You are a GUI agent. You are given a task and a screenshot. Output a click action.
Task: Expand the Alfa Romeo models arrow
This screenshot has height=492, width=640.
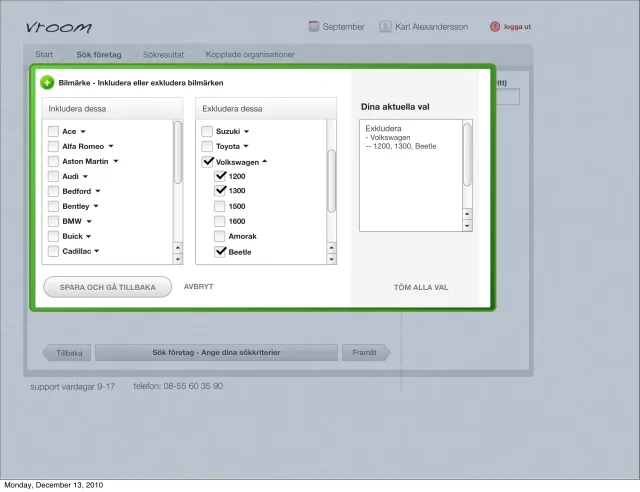(111, 146)
